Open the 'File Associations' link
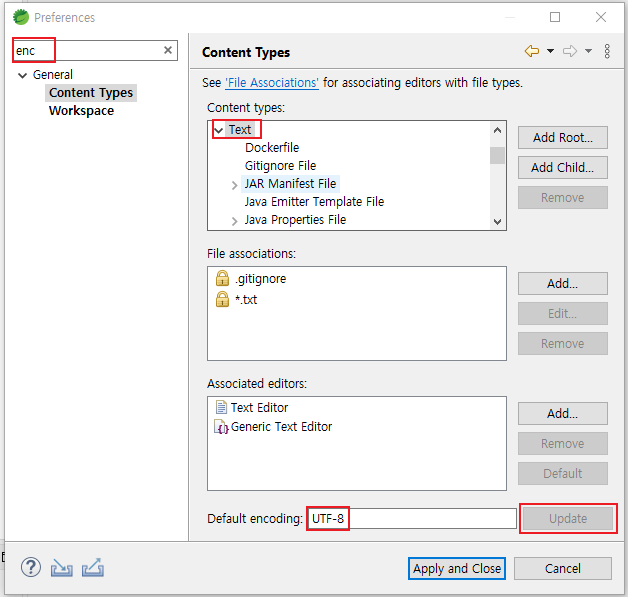Screen dimensions: 628x597 (272, 82)
